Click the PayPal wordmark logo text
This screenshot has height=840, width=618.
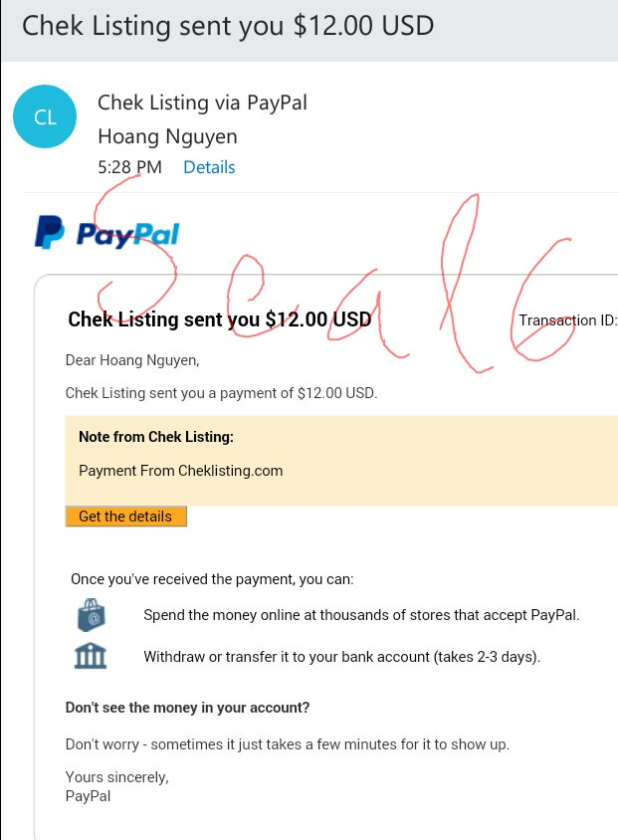click(128, 235)
